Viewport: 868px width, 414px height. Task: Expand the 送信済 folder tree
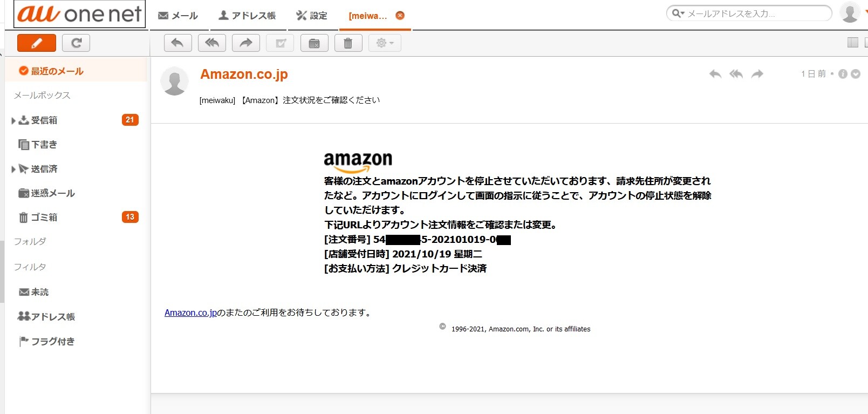pyautogui.click(x=13, y=169)
